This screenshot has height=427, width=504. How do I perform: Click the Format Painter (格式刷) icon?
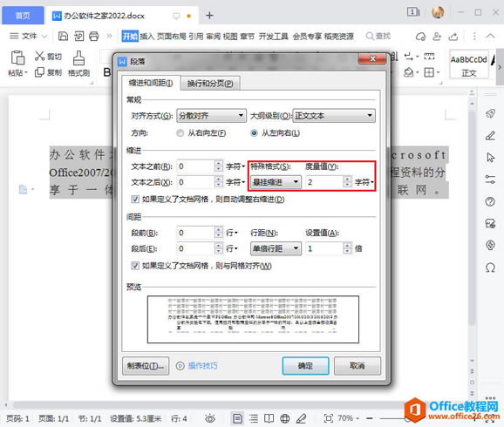pos(78,58)
